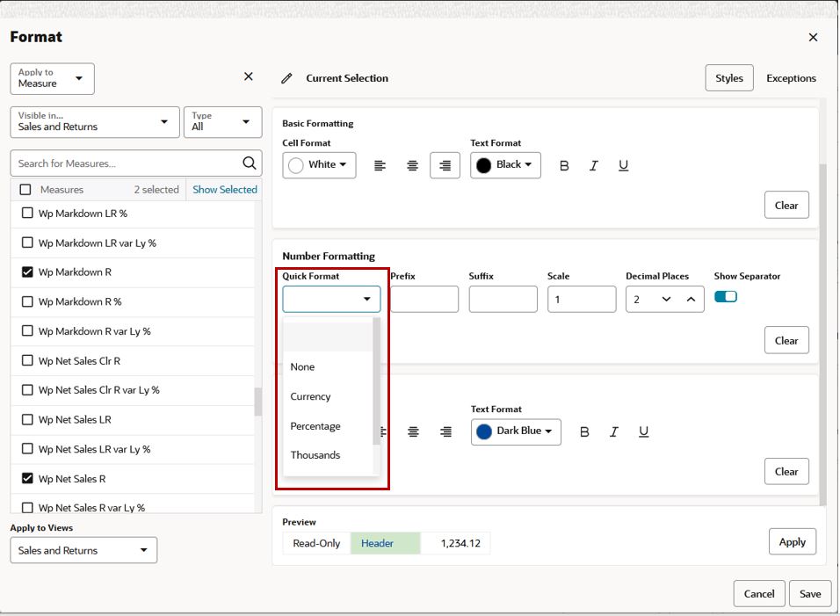840x616 pixels.
Task: Click the Apply button in Preview
Action: 793,541
